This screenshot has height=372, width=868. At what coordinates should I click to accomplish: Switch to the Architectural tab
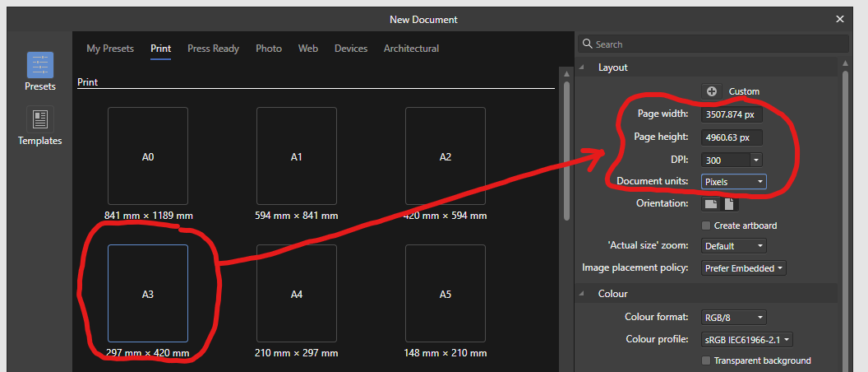411,49
